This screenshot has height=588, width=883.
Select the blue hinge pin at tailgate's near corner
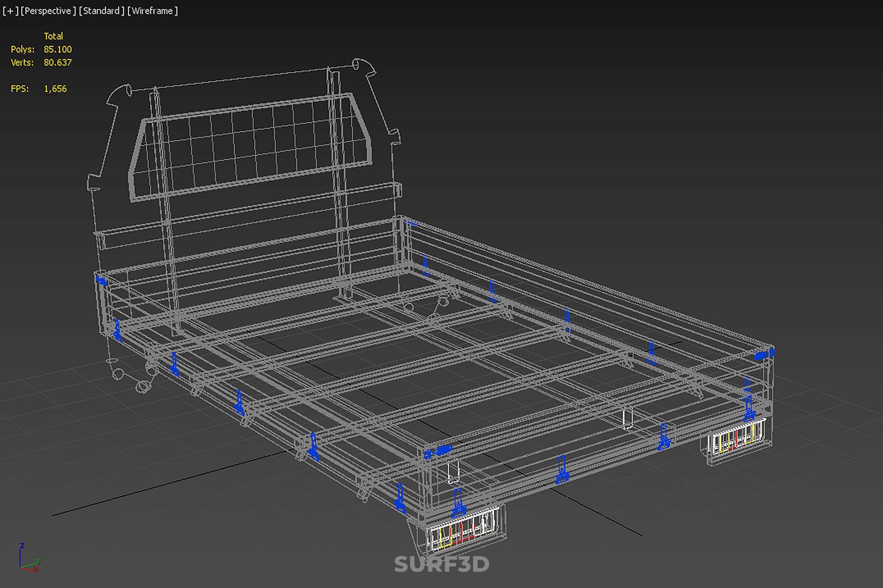pos(439,452)
